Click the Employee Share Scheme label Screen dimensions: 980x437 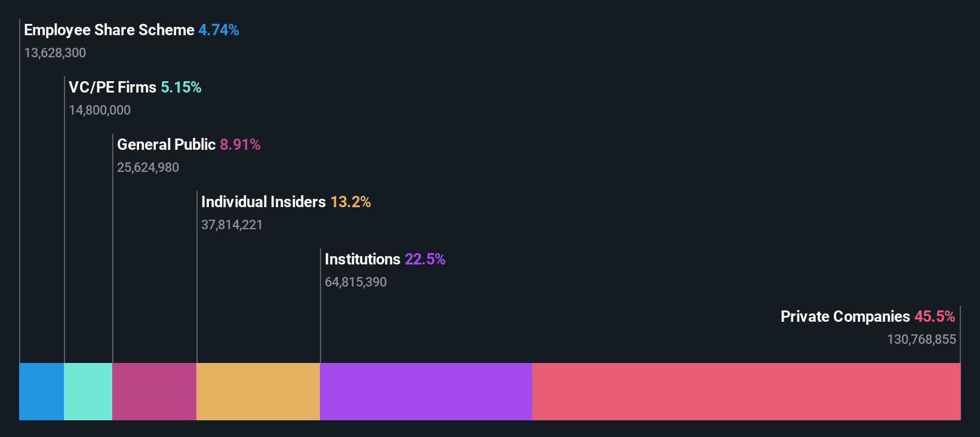[x=109, y=30]
